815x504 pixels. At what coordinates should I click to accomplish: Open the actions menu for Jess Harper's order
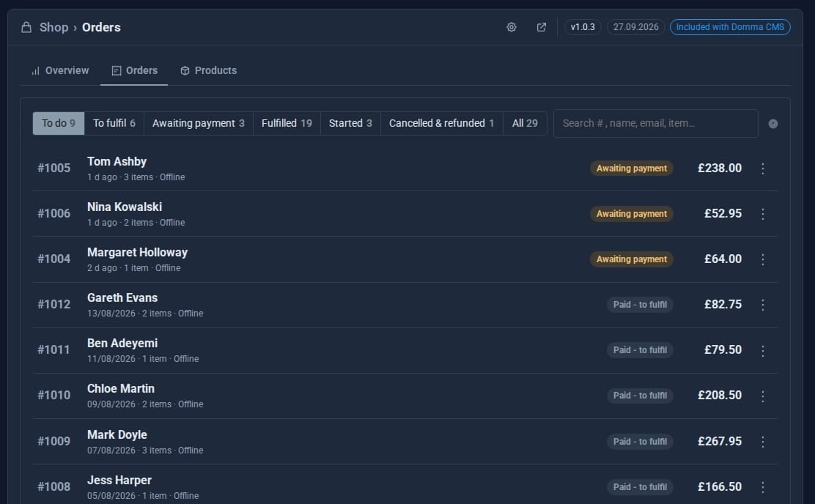click(x=762, y=487)
